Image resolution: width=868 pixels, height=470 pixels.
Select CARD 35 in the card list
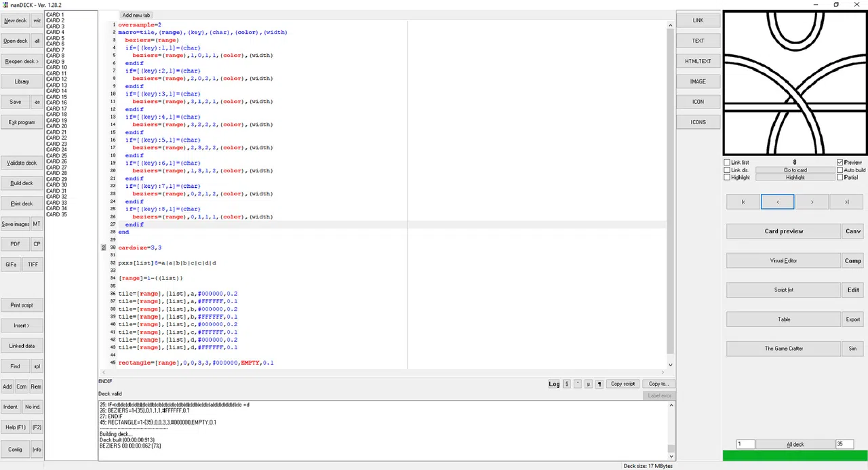point(56,214)
